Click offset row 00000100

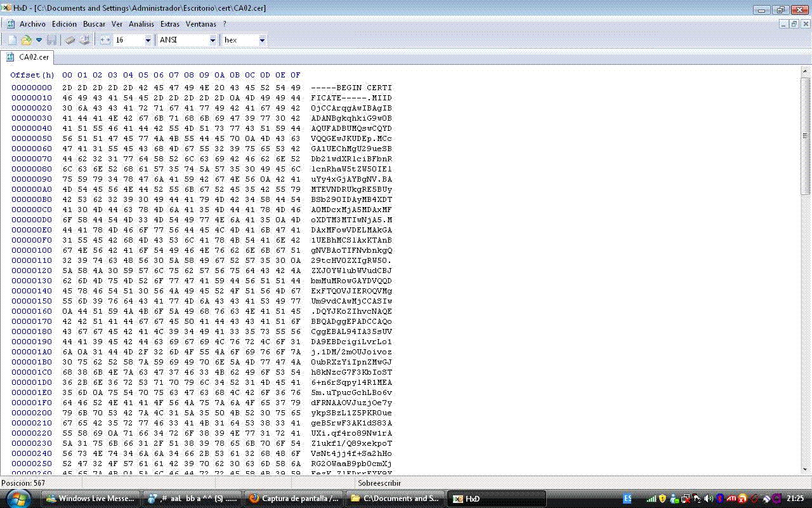[x=32, y=250]
